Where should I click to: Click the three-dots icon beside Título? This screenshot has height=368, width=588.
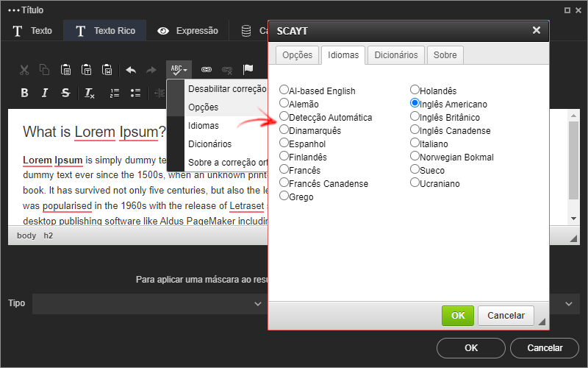(x=14, y=10)
